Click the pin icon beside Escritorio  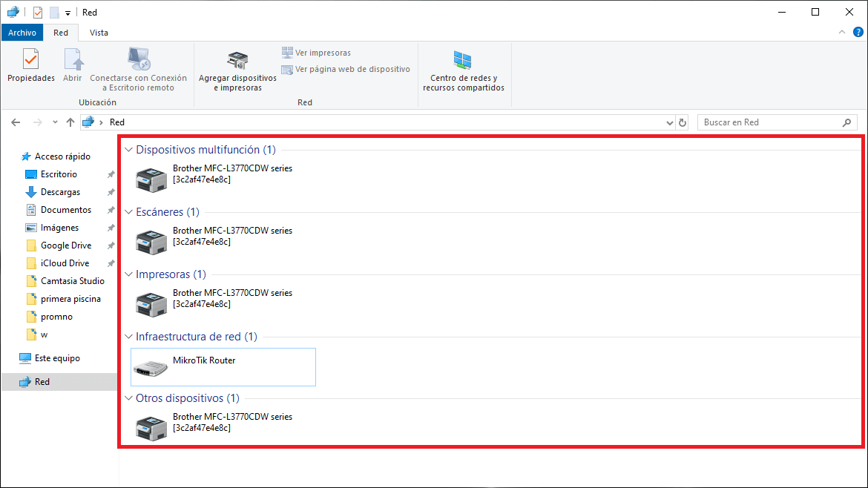[x=111, y=174]
